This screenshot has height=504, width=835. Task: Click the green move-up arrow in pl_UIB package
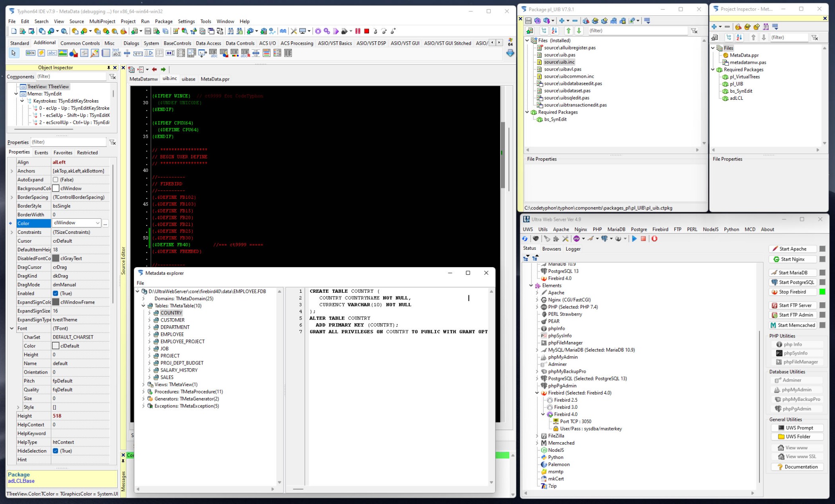[x=568, y=30]
